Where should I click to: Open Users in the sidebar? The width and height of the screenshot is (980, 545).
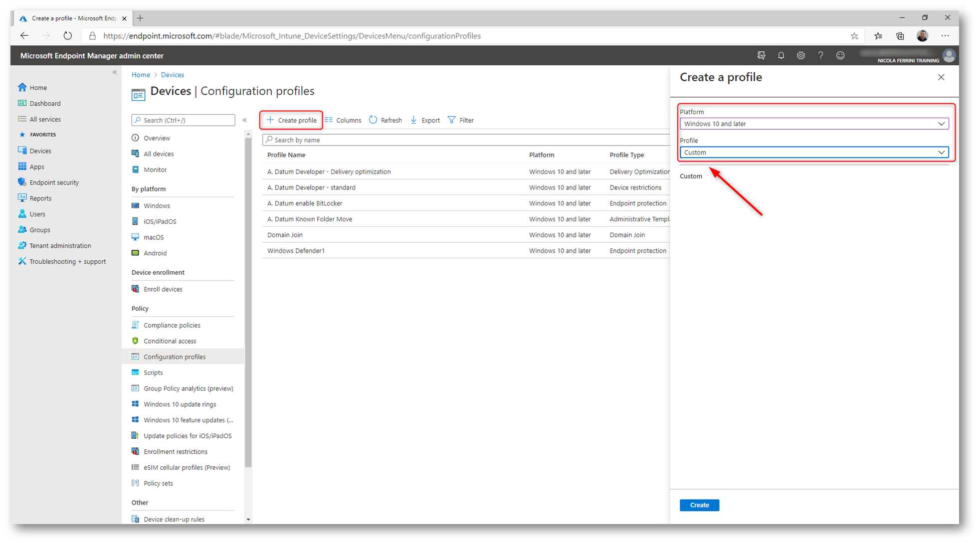(x=37, y=214)
